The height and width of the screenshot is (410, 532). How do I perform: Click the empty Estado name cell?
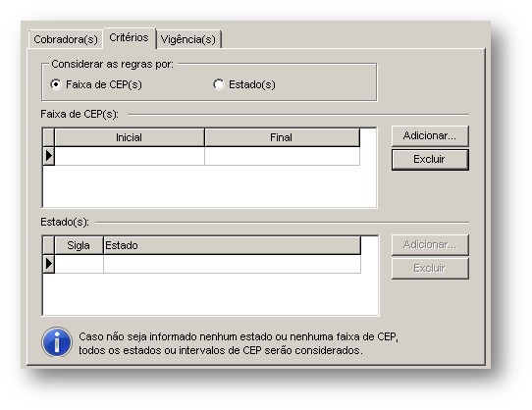pos(232,264)
